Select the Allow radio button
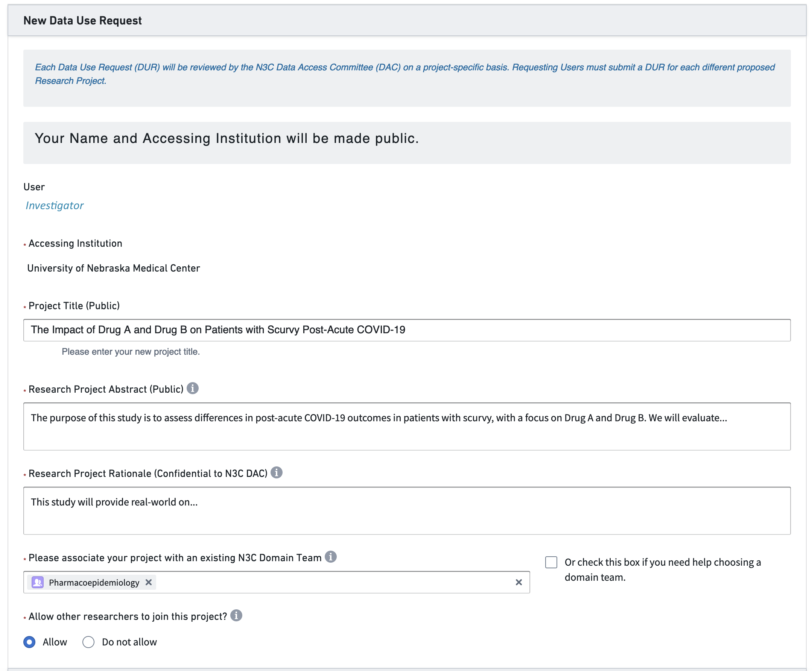 29,642
